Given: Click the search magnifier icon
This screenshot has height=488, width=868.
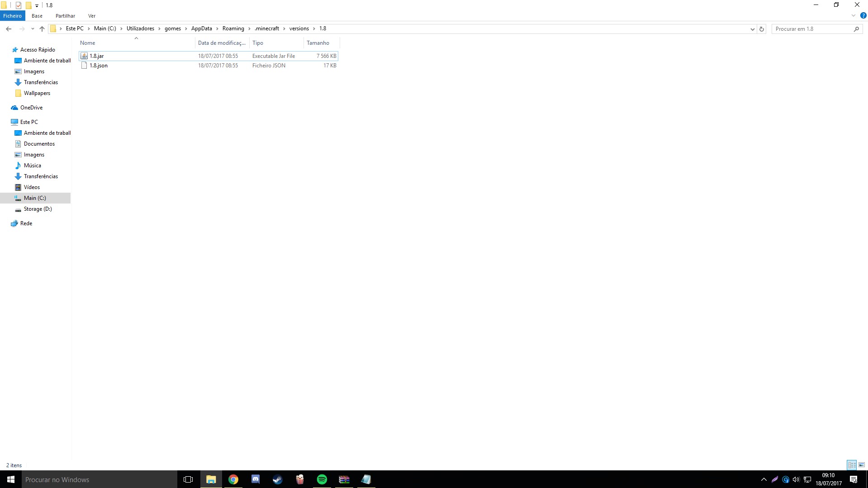Looking at the screenshot, I should (856, 28).
